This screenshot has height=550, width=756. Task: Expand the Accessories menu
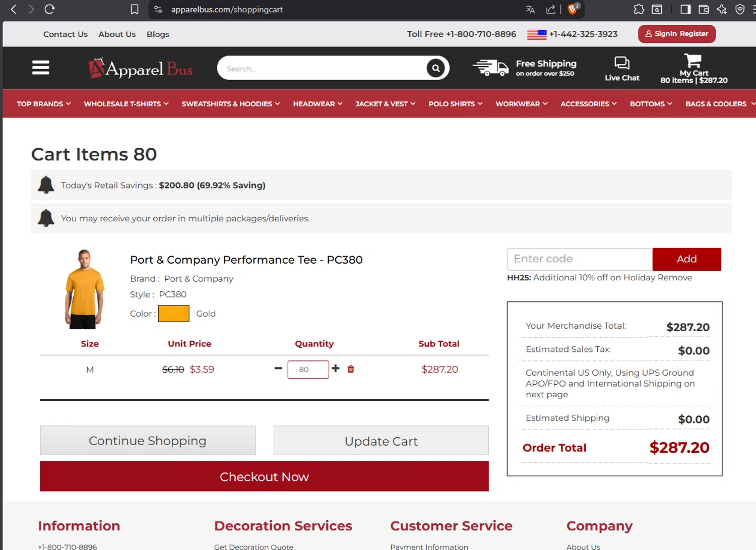(589, 104)
